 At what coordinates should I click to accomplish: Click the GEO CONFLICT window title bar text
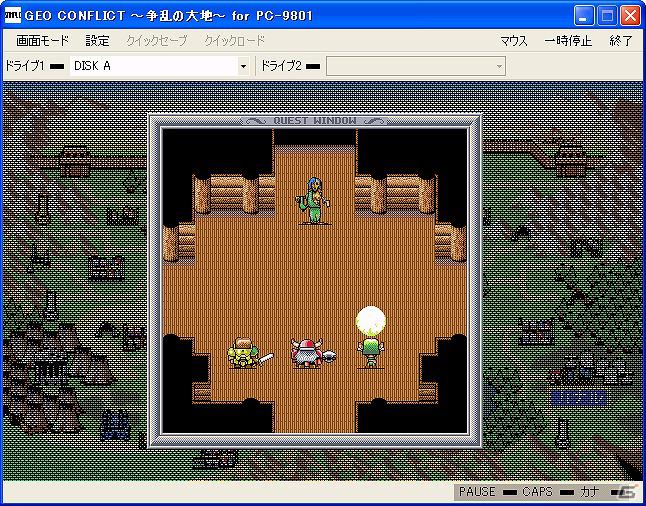(169, 16)
